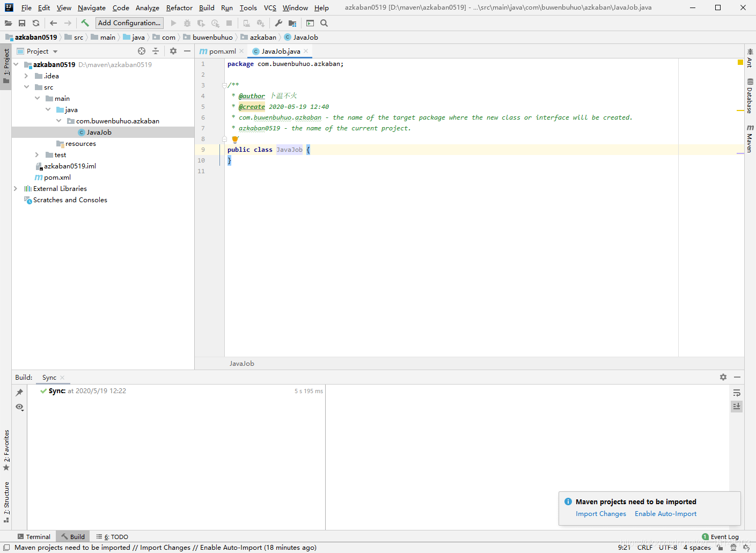Image resolution: width=756 pixels, height=553 pixels.
Task: Click the Open folder toolbar icon
Action: tap(8, 23)
